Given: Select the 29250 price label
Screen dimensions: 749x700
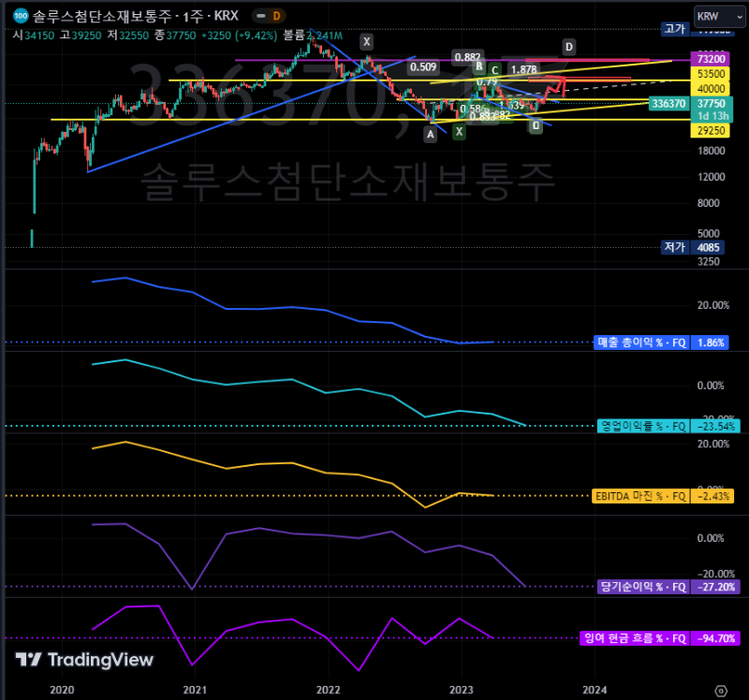Looking at the screenshot, I should (x=711, y=130).
